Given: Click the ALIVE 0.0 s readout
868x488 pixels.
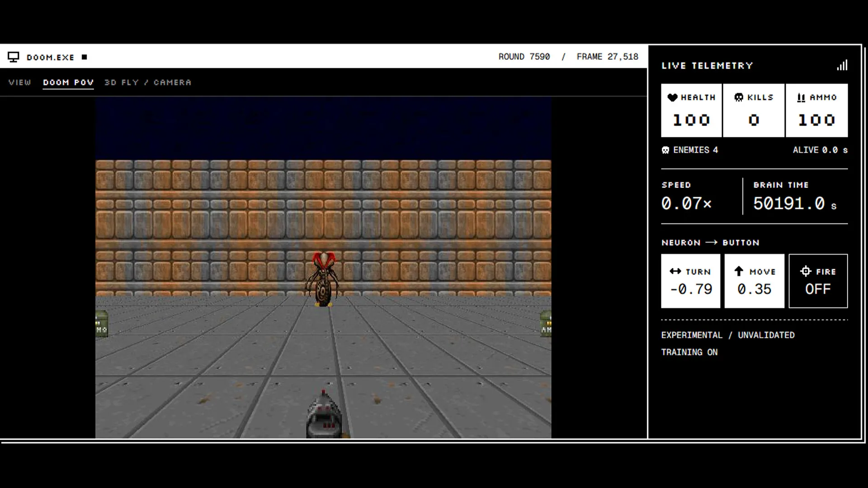Looking at the screenshot, I should [x=820, y=150].
